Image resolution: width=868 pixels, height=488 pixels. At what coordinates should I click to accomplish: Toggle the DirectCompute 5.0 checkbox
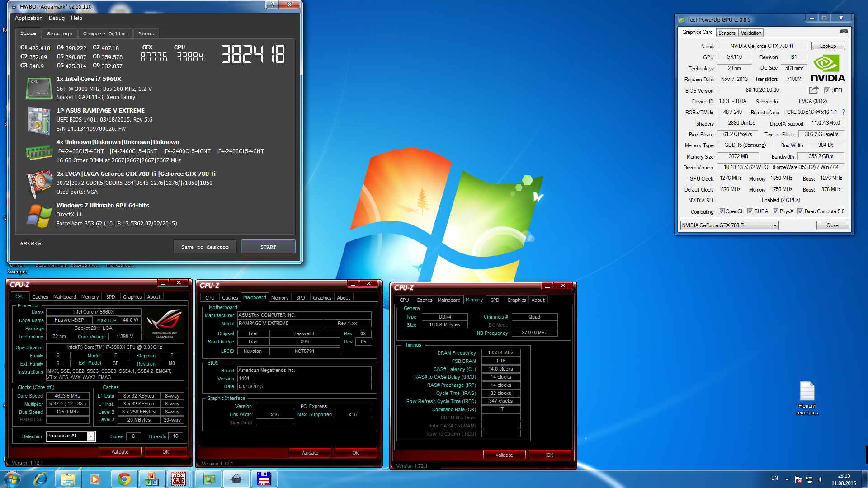(x=800, y=211)
